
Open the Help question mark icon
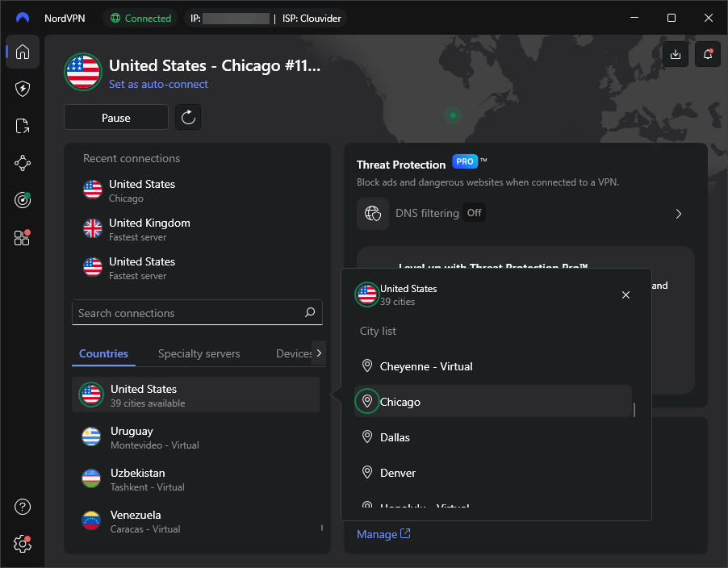click(x=23, y=507)
